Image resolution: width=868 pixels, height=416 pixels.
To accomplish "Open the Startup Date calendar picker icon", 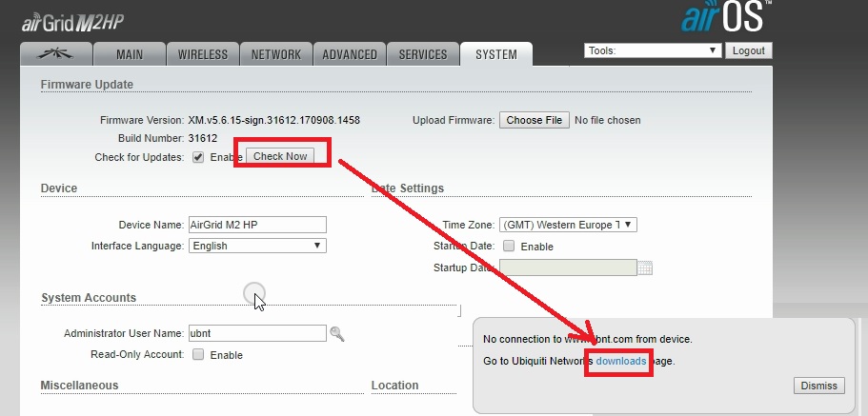I will click(645, 267).
